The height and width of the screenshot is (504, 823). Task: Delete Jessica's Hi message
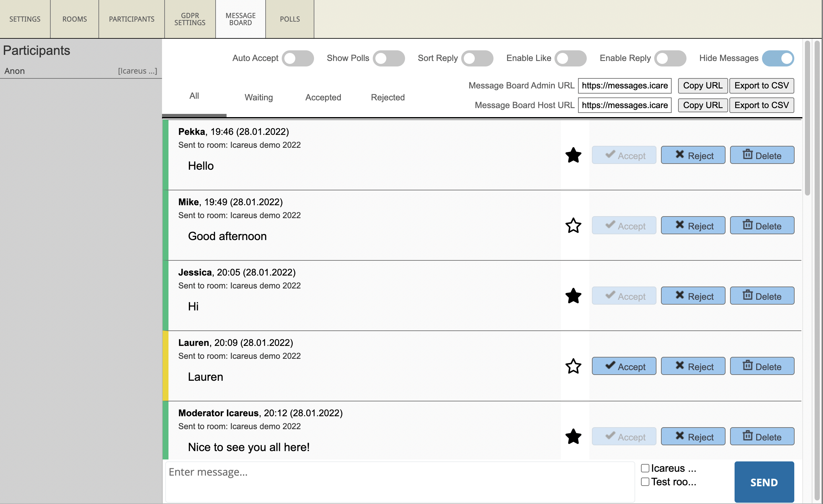point(762,296)
